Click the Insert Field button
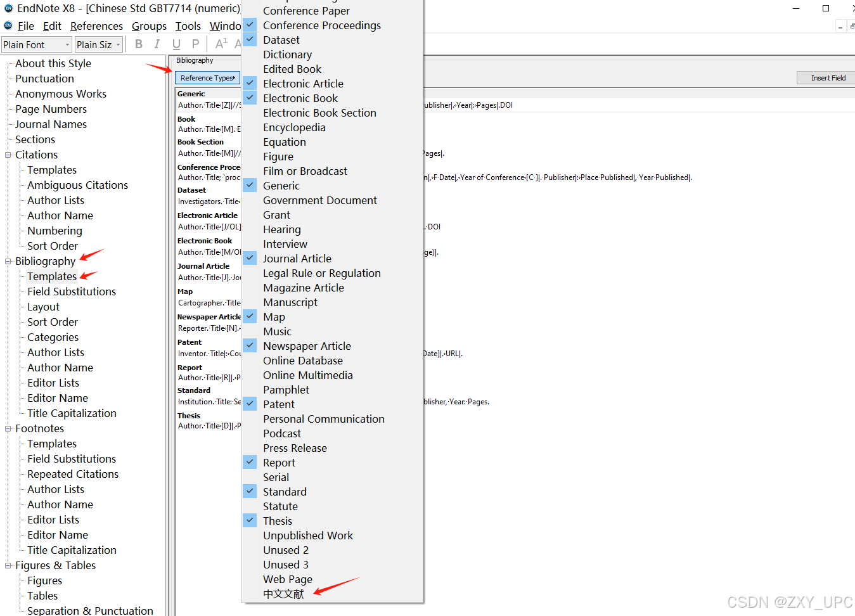The width and height of the screenshot is (855, 616). 828,78
